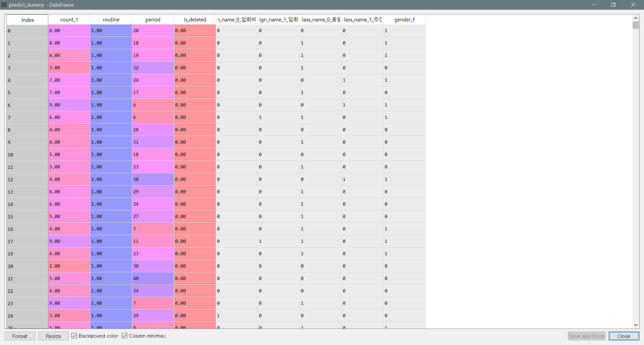Image resolution: width=644 pixels, height=345 pixels.
Task: Select the n_name_0 column header
Action: pos(237,20)
